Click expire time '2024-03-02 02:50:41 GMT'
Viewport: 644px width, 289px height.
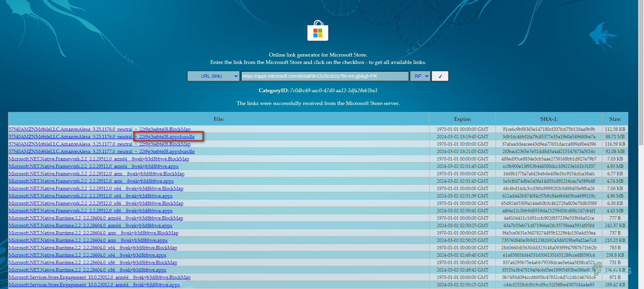[x=463, y=211]
